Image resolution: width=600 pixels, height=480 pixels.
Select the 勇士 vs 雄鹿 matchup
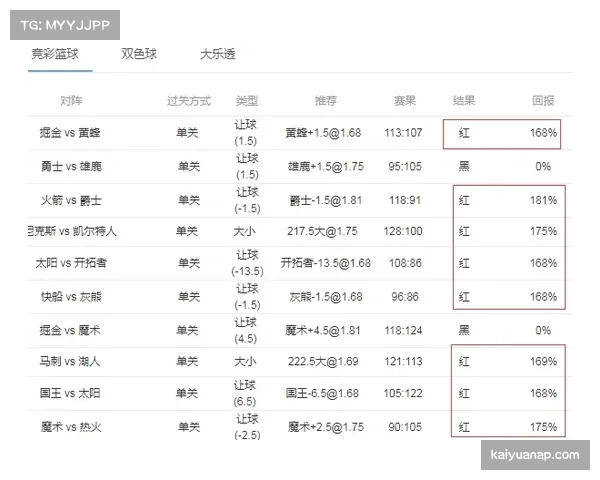coord(71,167)
